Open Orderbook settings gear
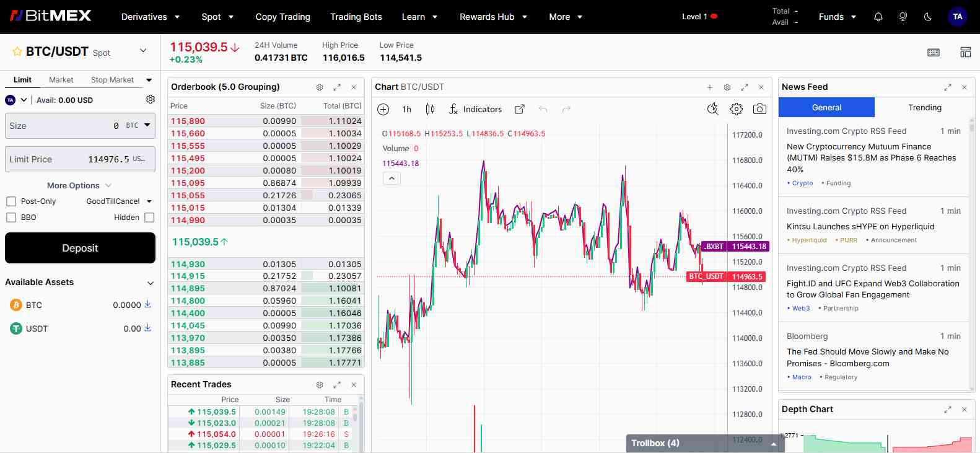This screenshot has width=980, height=453. tap(320, 87)
